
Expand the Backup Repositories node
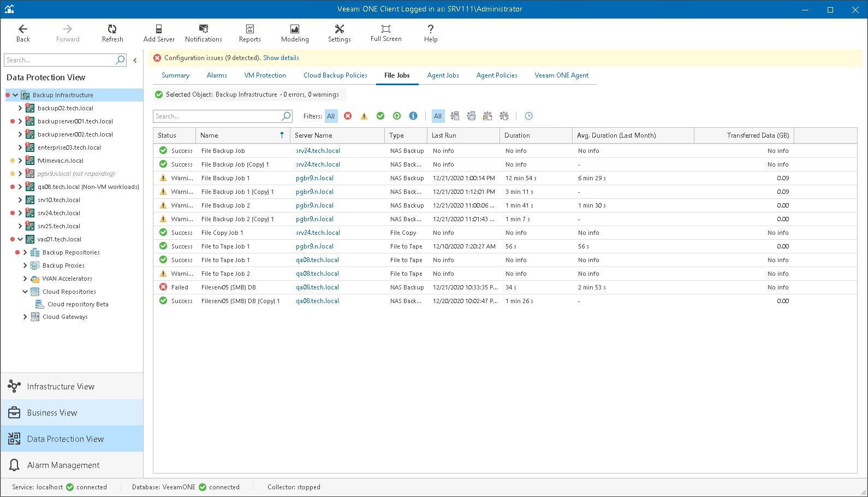[25, 252]
